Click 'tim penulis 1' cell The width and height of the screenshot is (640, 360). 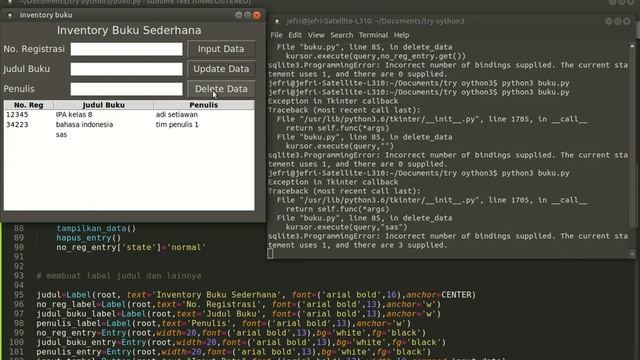coord(177,124)
